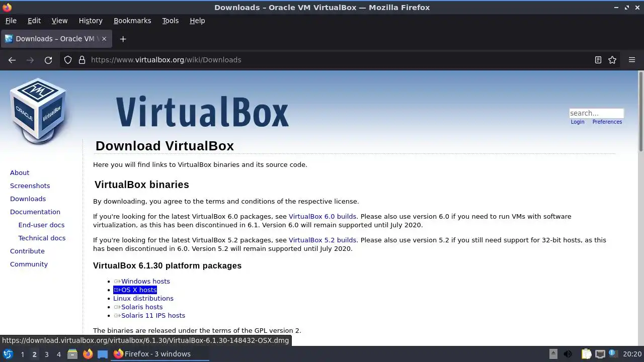Screen dimensions: 644x362
Task: Click the padlock site information icon
Action: 82,60
